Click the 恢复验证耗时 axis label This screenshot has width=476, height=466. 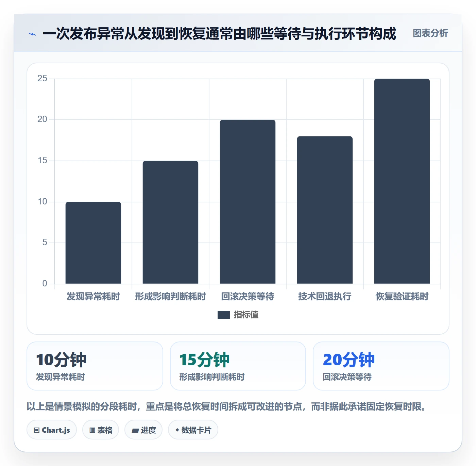(402, 297)
